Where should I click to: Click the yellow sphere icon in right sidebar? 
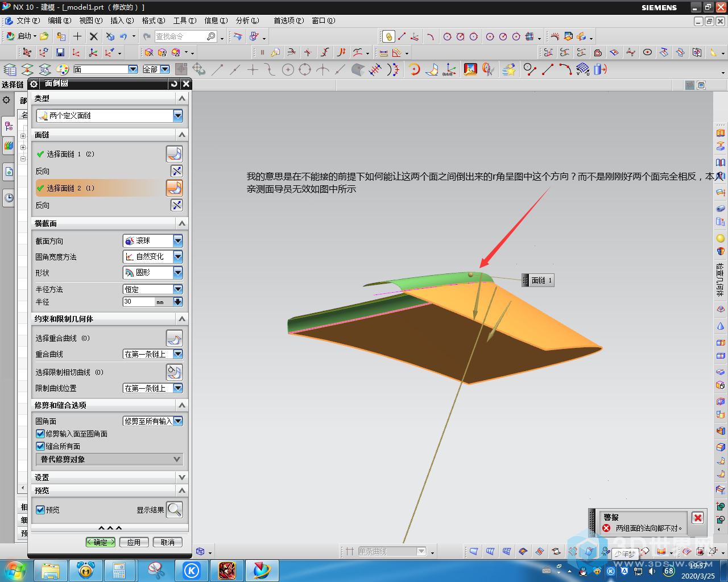tap(721, 238)
